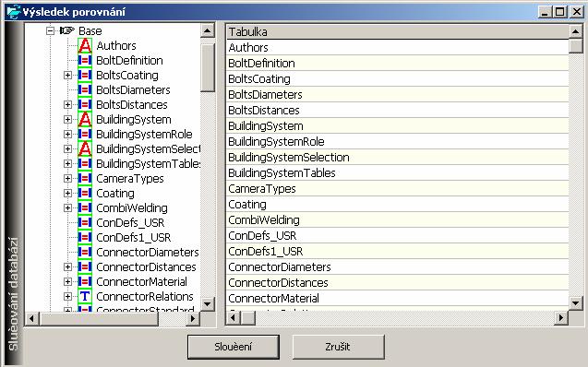The height and width of the screenshot is (367, 588).
Task: Click the red A icon beside BuildingSystemSelection
Action: pyautogui.click(x=85, y=149)
